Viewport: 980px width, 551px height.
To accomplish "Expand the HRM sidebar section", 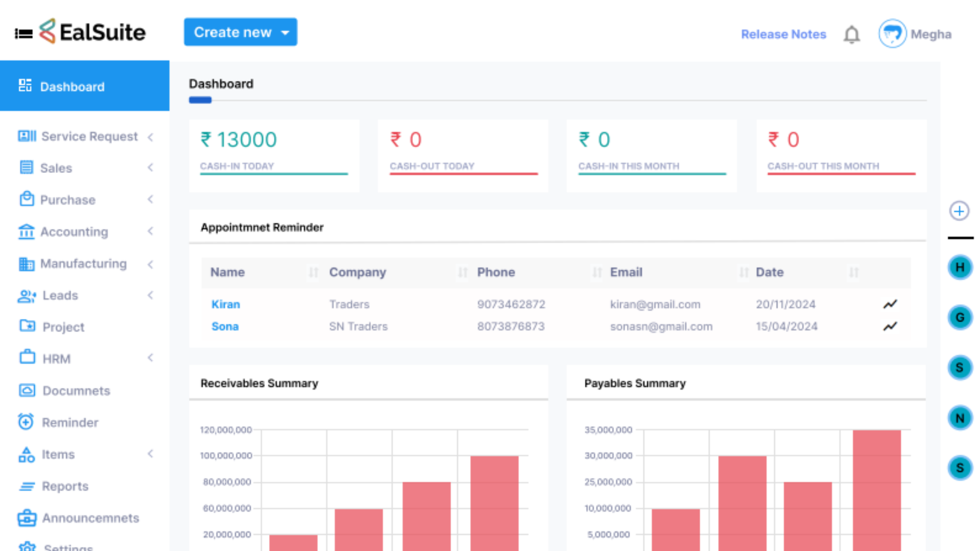I will click(x=85, y=359).
